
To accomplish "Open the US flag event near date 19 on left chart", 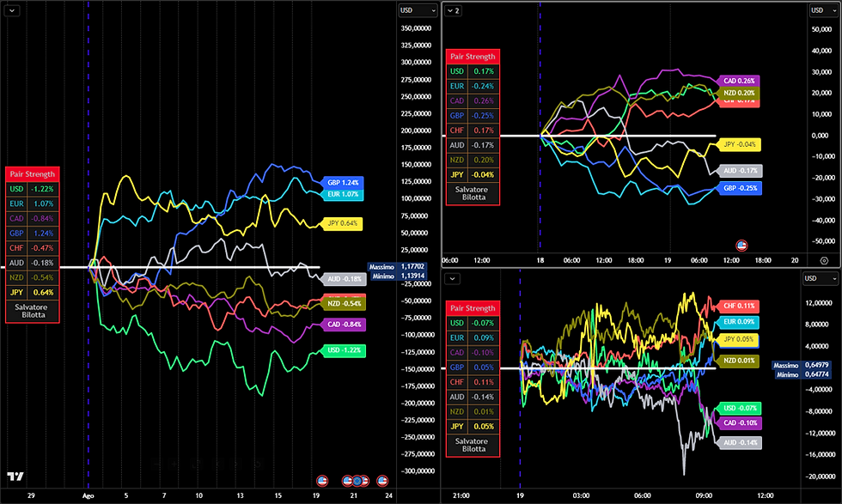I will click(x=322, y=481).
